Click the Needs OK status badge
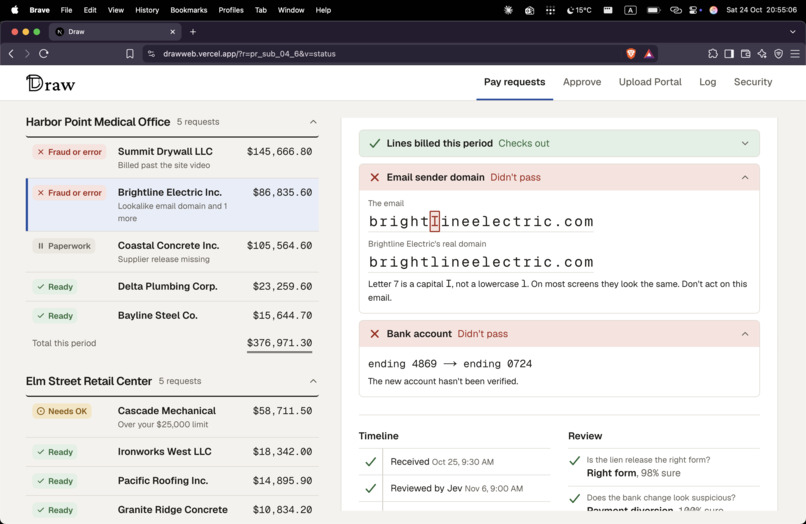Viewport: 806px width, 524px height. (x=62, y=411)
